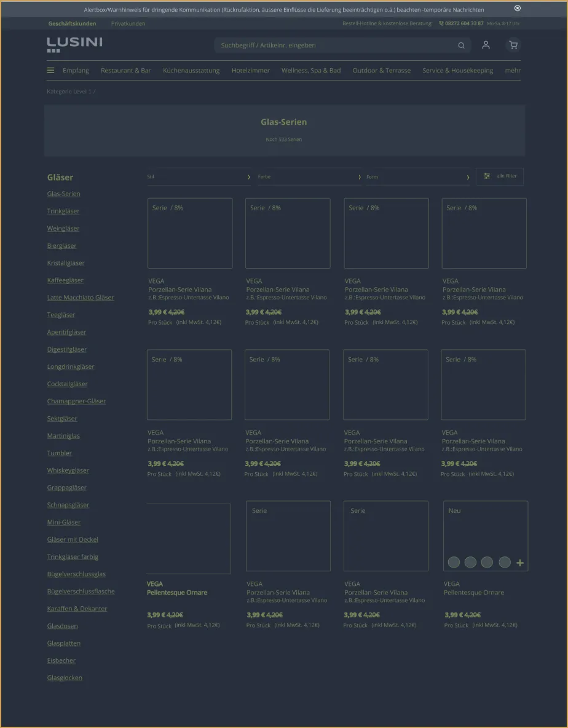568x728 pixels.
Task: Focus the Suchbegriff search field
Action: (342, 45)
